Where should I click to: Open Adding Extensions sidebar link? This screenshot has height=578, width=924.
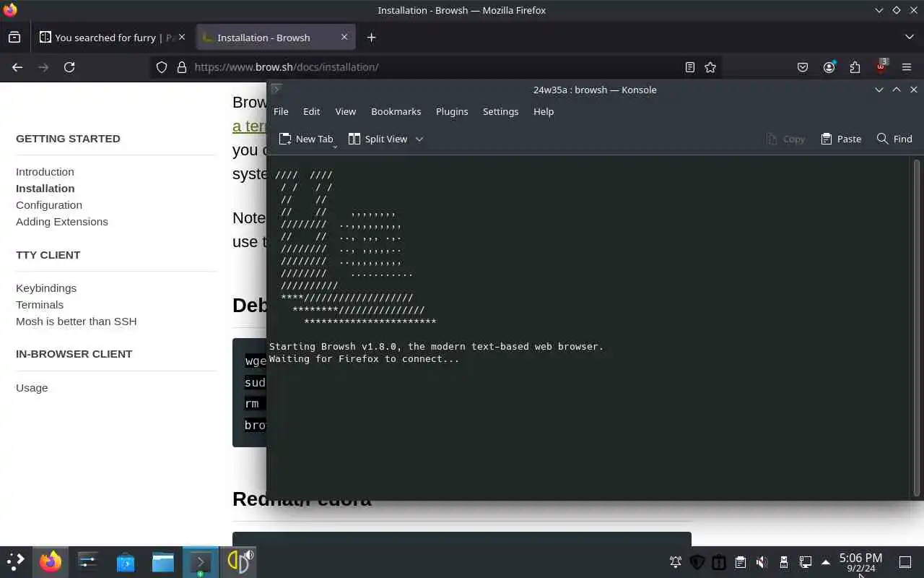pyautogui.click(x=62, y=222)
